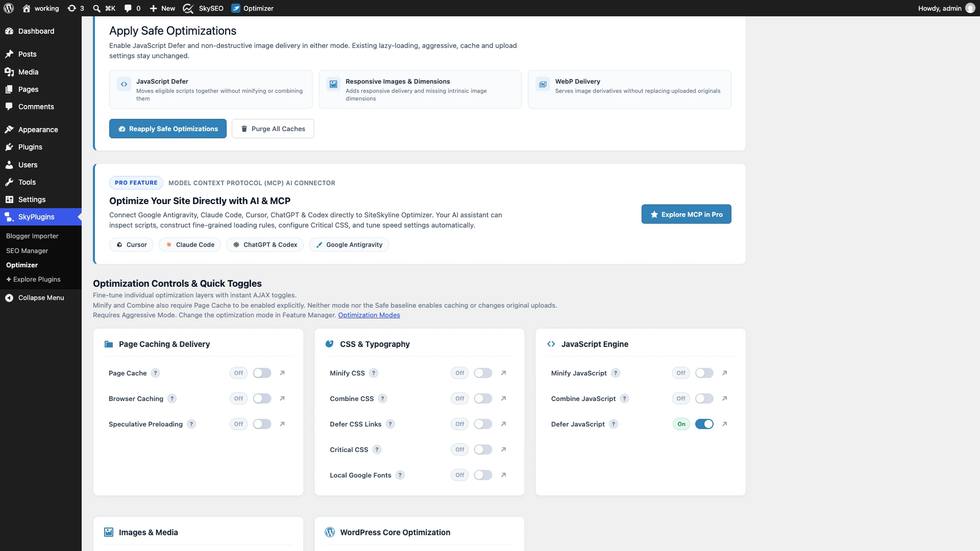Screen dimensions: 980x551
Task: Click the Claude Code chip
Action: pyautogui.click(x=190, y=244)
